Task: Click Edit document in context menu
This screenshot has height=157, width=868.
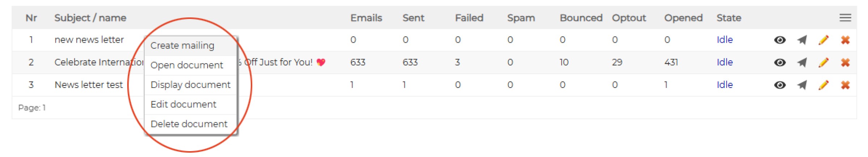Action: tap(183, 105)
